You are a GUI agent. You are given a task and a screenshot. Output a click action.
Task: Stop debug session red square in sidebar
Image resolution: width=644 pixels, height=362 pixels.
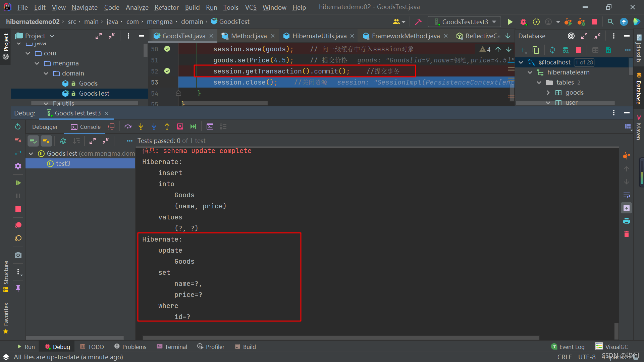pyautogui.click(x=18, y=209)
